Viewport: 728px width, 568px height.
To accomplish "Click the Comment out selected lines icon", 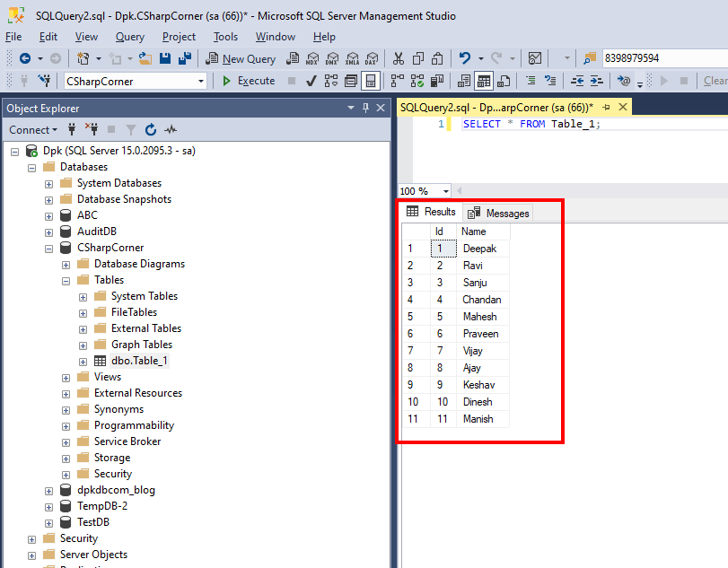I will pyautogui.click(x=531, y=81).
